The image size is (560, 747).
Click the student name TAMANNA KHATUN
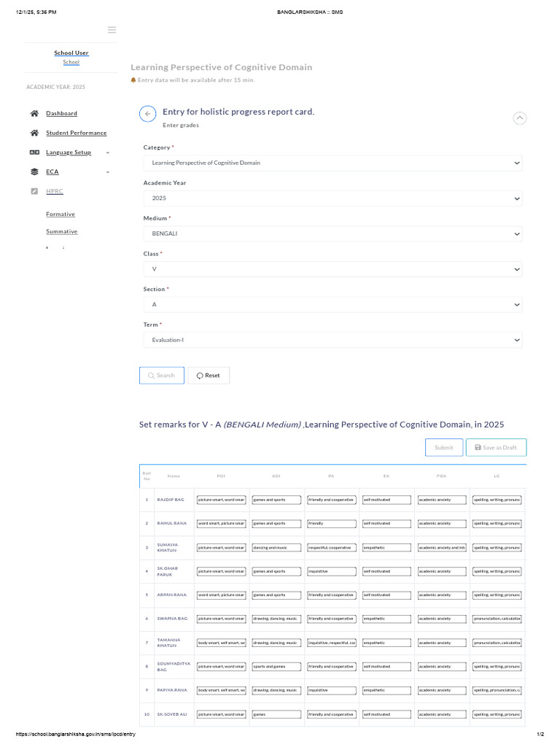[x=168, y=643]
